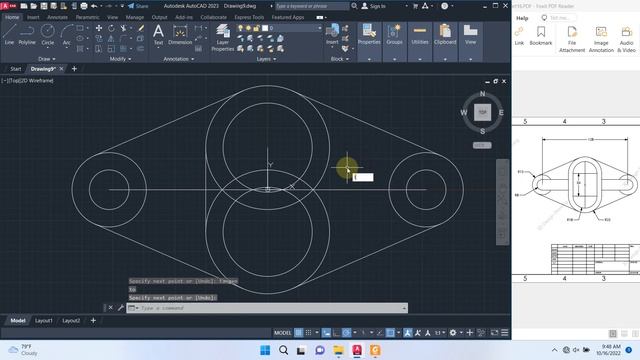The width and height of the screenshot is (640, 360).
Task: Toggle annotation visibility in status bar
Action: click(x=407, y=333)
